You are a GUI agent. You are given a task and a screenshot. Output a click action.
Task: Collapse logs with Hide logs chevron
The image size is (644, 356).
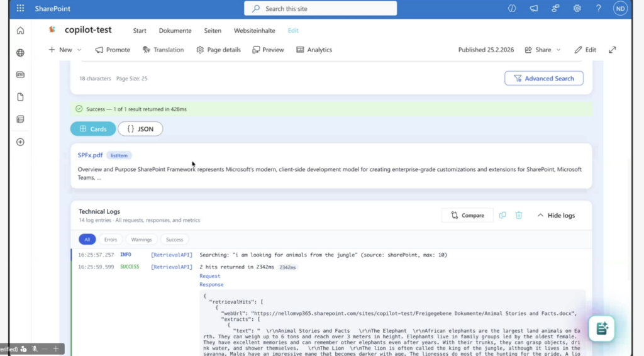[x=556, y=215]
